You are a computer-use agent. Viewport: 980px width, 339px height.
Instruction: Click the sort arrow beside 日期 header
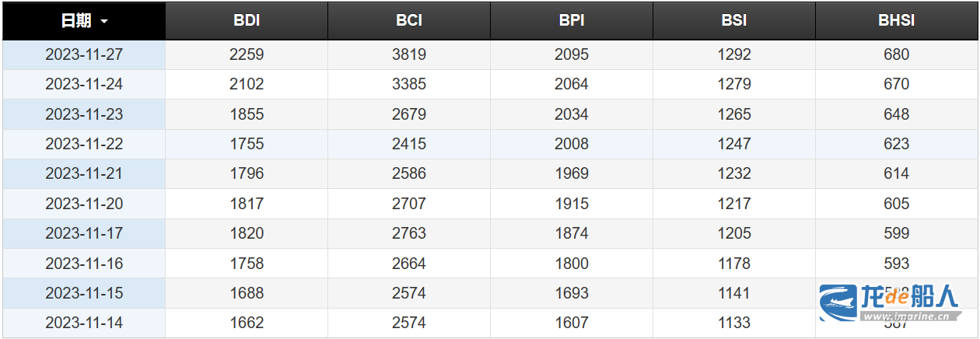[104, 22]
